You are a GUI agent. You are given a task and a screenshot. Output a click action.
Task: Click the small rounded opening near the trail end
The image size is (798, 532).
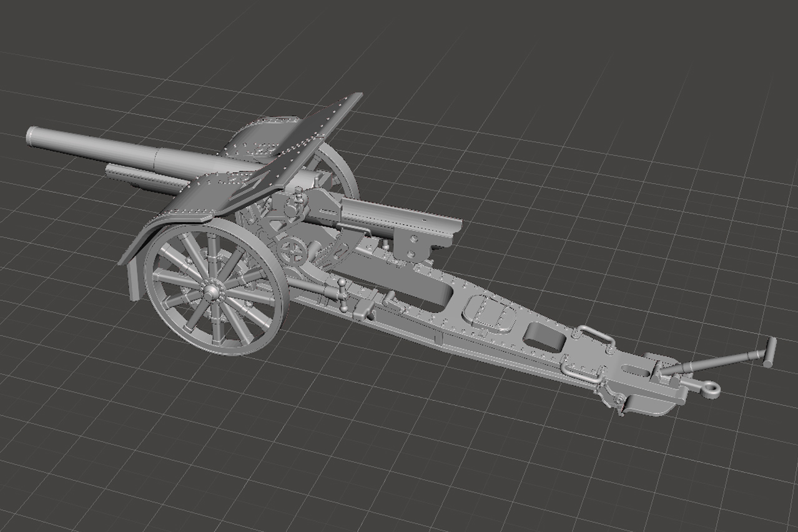coord(544,336)
